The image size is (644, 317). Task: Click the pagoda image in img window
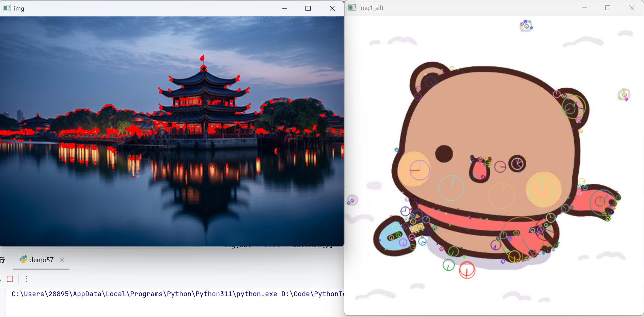(172, 131)
